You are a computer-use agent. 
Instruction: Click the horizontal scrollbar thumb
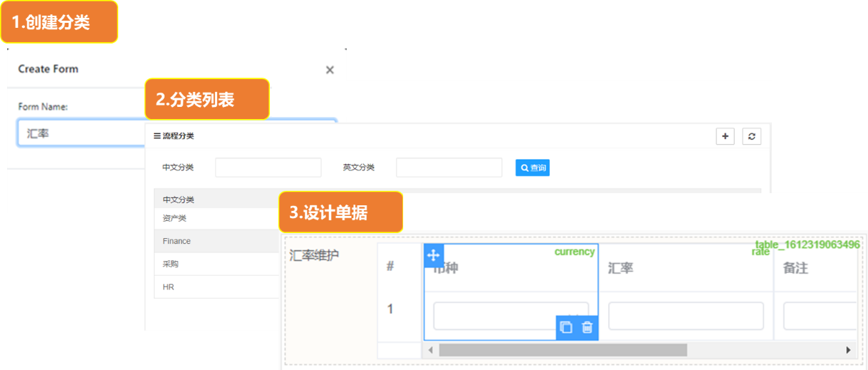563,350
